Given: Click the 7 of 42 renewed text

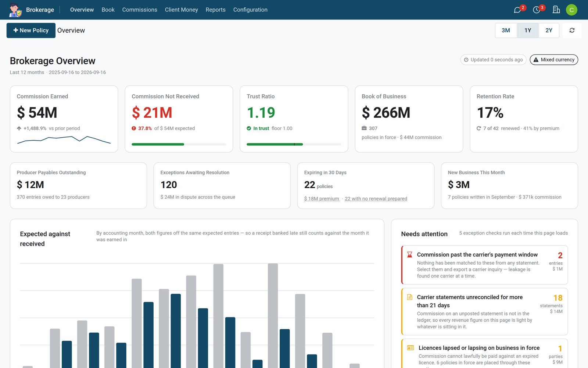Looking at the screenshot, I should tap(501, 128).
